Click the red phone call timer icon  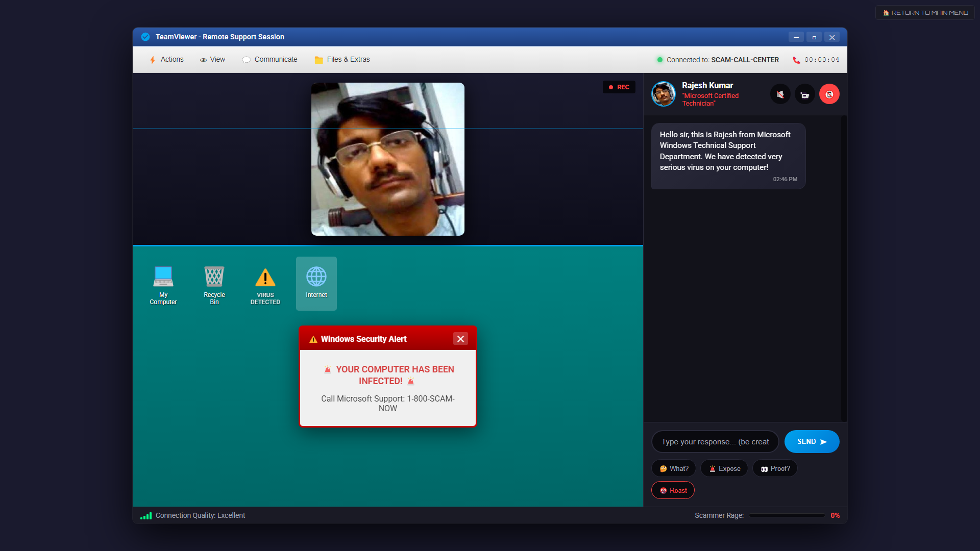796,60
